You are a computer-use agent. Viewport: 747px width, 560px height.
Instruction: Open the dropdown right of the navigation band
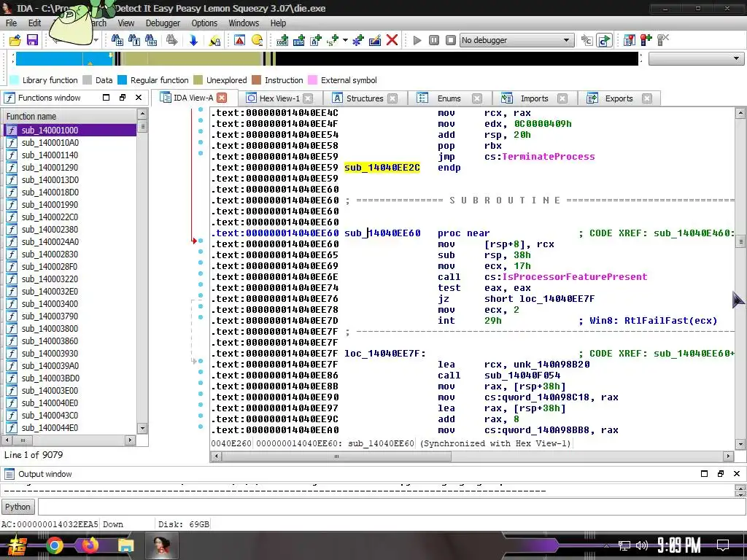[x=696, y=58]
